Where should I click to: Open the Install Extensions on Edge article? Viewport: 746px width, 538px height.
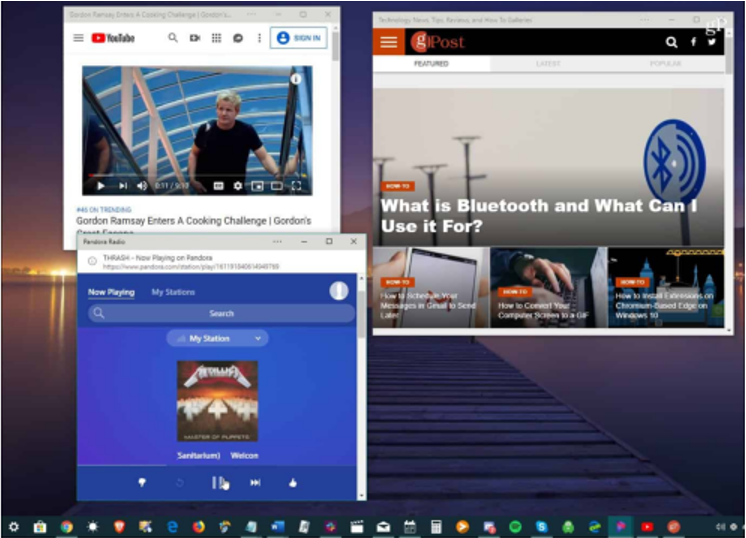pos(666,287)
